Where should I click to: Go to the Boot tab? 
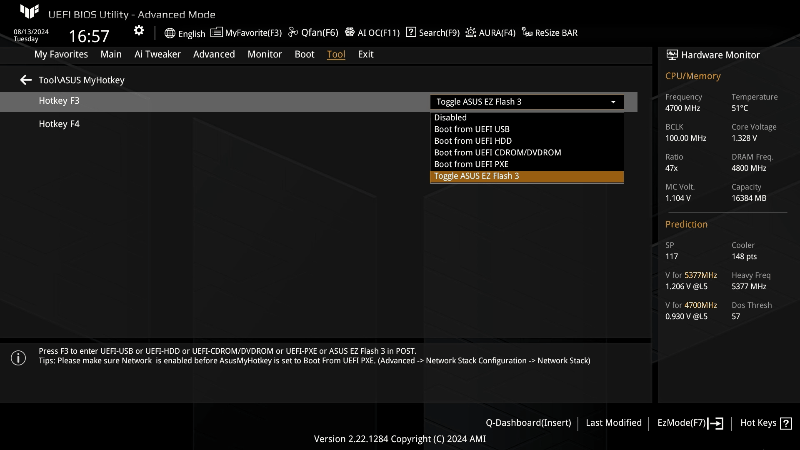tap(304, 54)
